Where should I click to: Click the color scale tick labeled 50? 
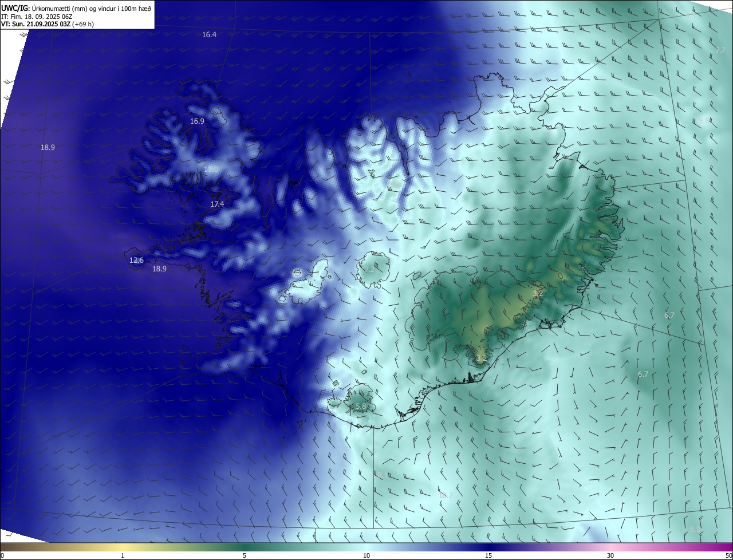pos(728,555)
